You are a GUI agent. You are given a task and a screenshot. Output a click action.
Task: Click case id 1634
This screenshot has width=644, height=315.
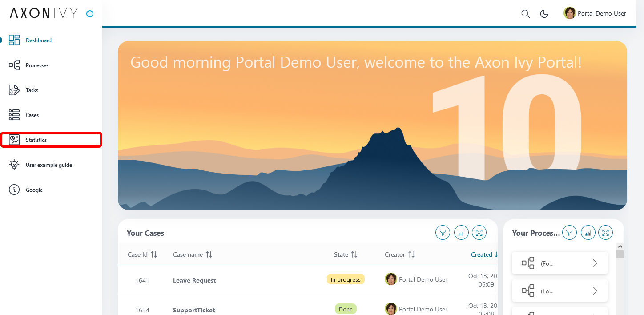(142, 310)
